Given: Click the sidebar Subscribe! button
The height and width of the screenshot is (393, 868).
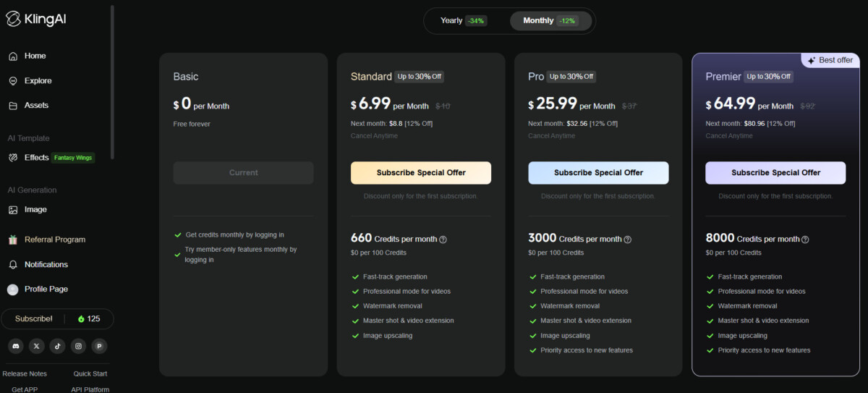Looking at the screenshot, I should tap(34, 318).
